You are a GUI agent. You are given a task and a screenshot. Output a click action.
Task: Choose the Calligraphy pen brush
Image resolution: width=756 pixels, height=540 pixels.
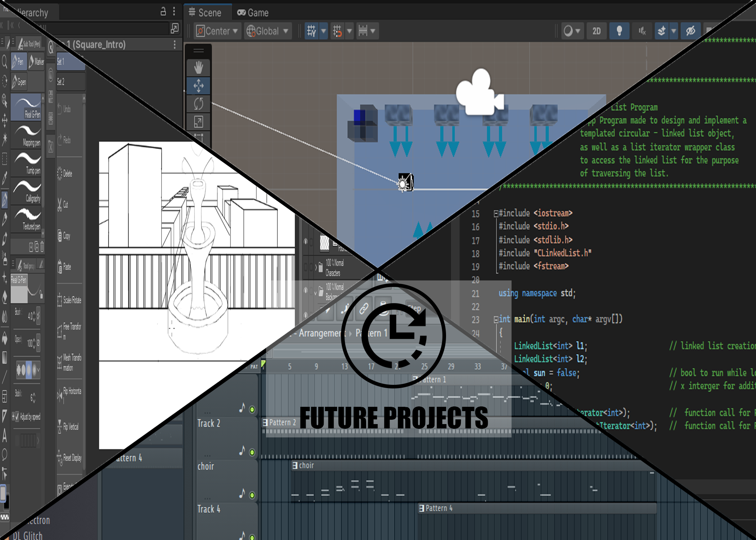point(27,191)
